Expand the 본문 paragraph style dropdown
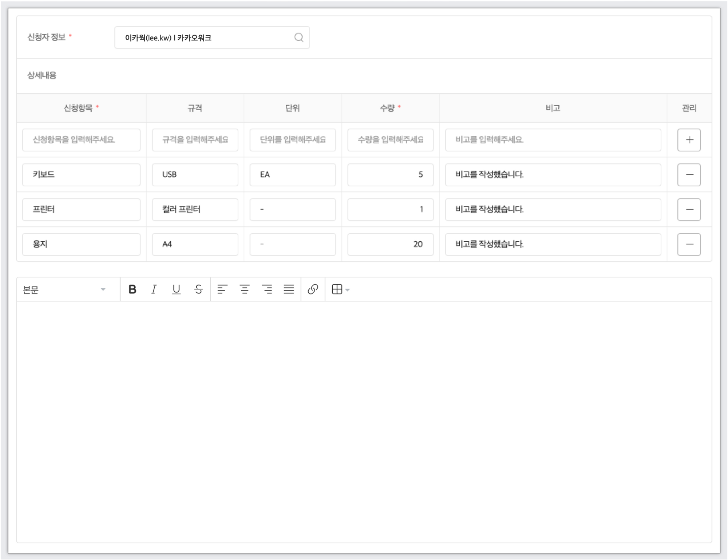The height and width of the screenshot is (560, 728). click(x=65, y=289)
